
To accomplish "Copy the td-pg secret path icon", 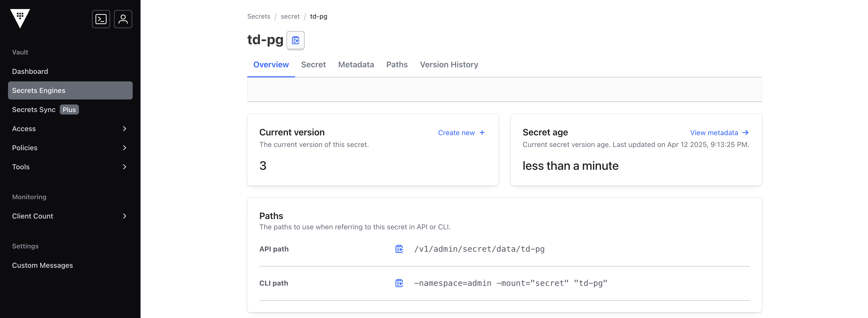I will pyautogui.click(x=296, y=40).
